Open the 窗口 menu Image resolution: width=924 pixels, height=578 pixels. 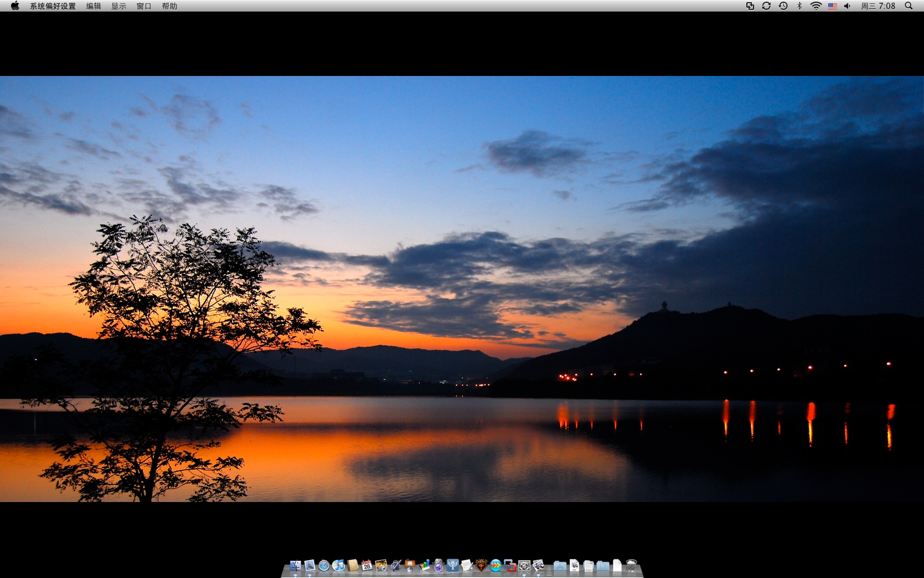click(144, 6)
